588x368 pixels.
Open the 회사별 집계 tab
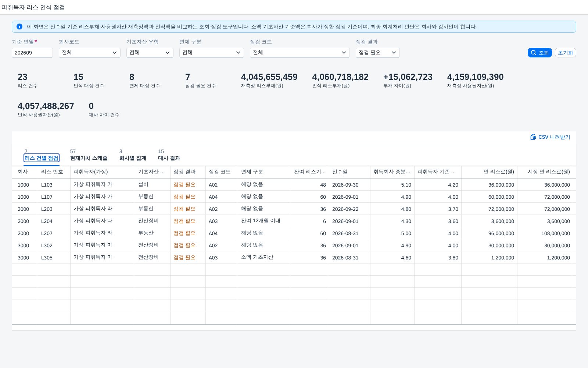pyautogui.click(x=133, y=158)
